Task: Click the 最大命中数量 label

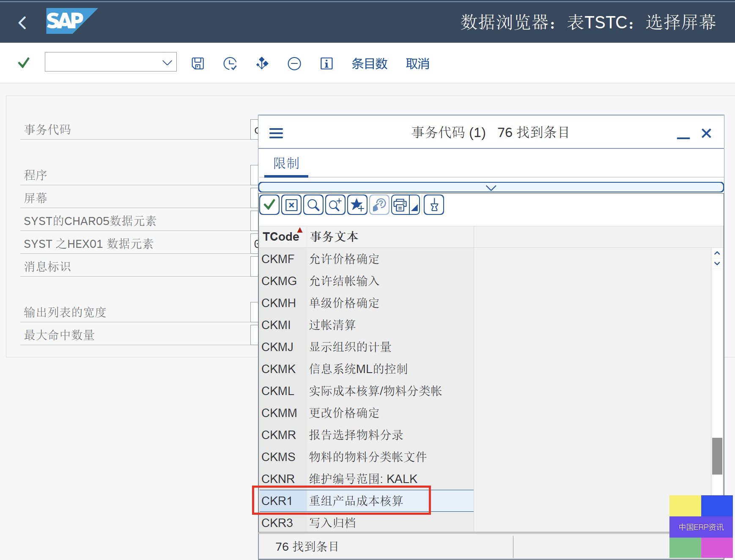Action: pyautogui.click(x=59, y=335)
